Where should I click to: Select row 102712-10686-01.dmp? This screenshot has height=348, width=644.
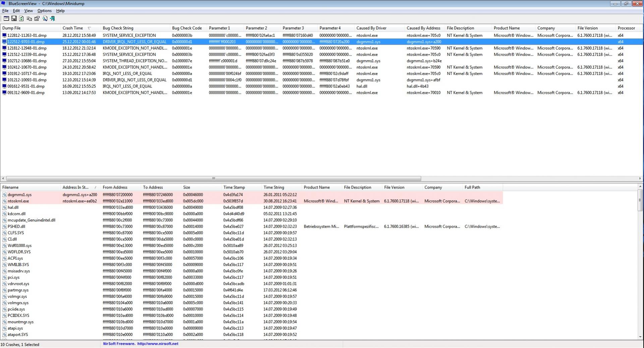(321, 61)
